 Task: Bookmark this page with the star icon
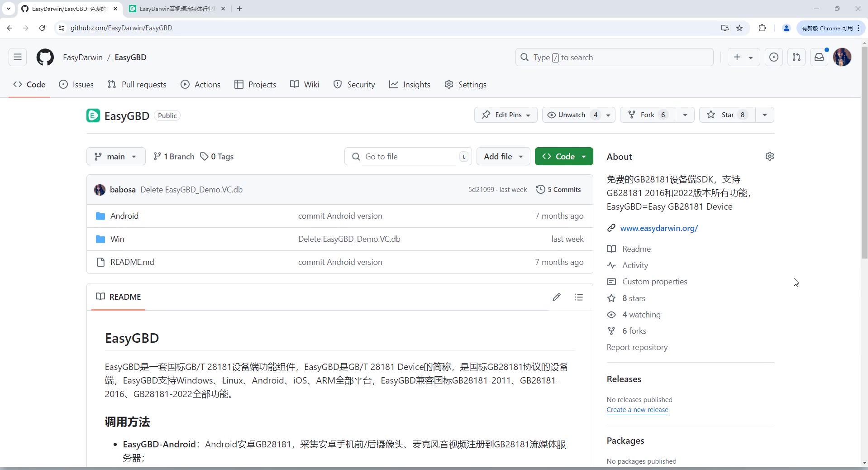pyautogui.click(x=739, y=28)
